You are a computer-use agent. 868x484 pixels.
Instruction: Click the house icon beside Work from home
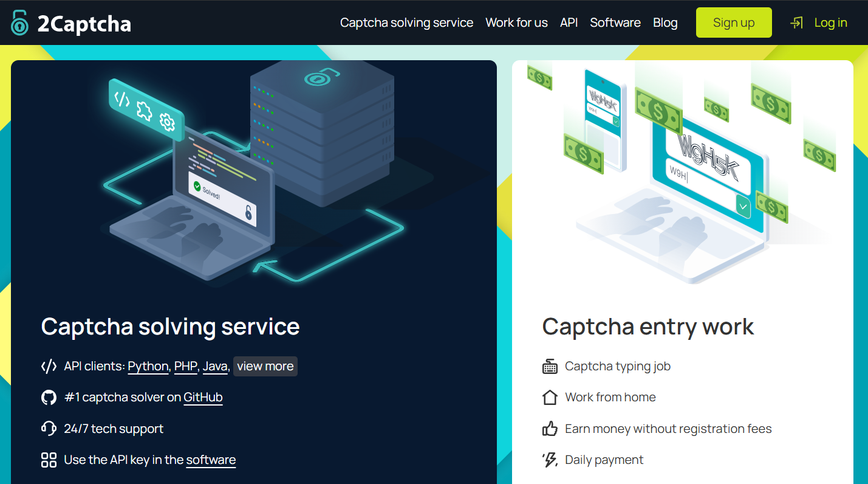[x=550, y=398]
